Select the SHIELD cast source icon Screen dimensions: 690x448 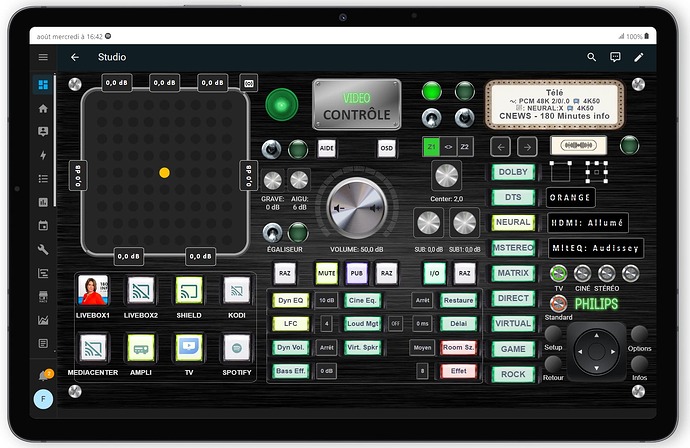tap(189, 290)
